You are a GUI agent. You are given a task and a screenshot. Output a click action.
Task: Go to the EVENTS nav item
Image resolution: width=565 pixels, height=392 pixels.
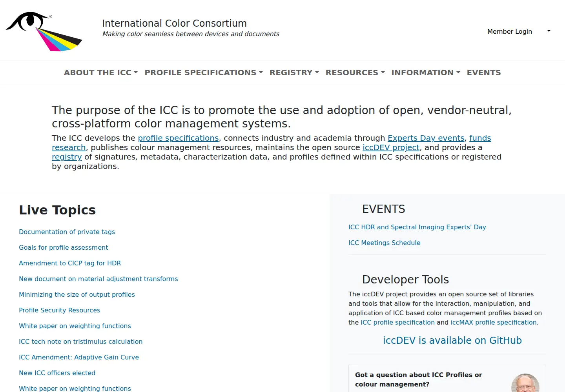484,73
